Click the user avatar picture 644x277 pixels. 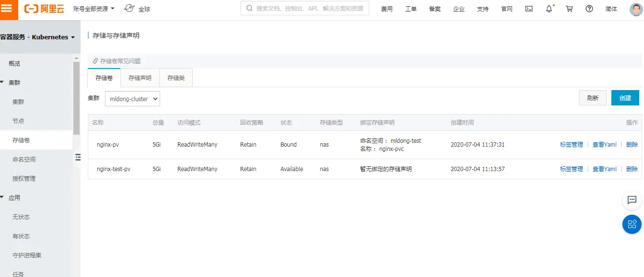tap(636, 9)
